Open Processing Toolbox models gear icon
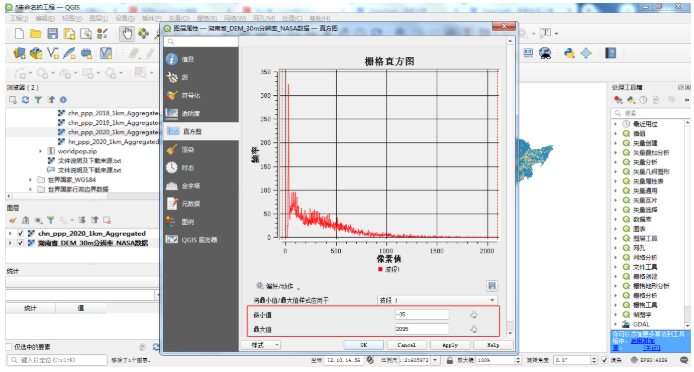 (618, 100)
